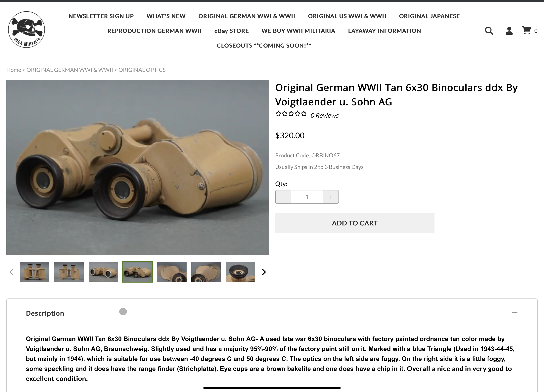Show previous product thumbnails with left arrow
Viewport: 544px width, 392px height.
point(11,272)
